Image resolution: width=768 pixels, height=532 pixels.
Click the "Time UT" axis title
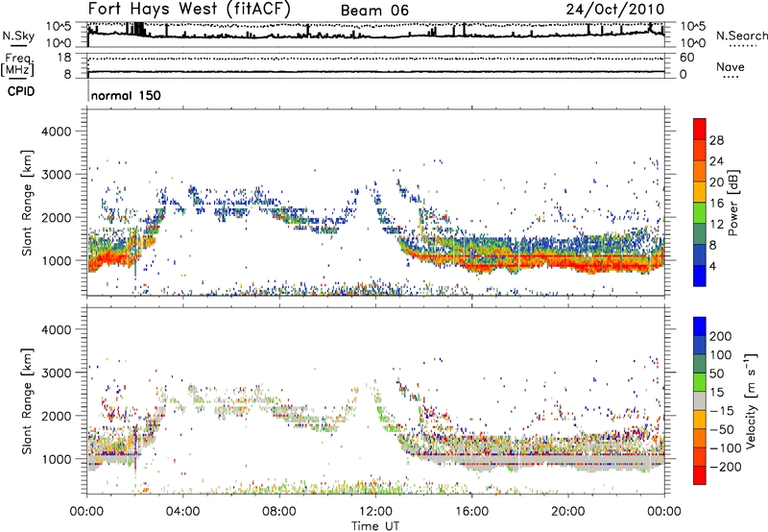click(375, 525)
